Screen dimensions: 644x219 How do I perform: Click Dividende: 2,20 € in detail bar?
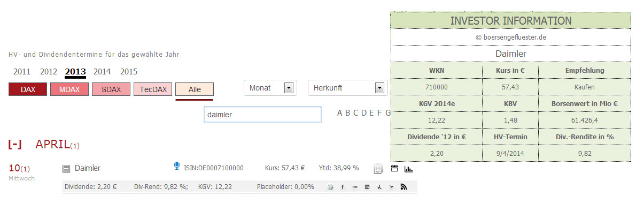(x=90, y=187)
